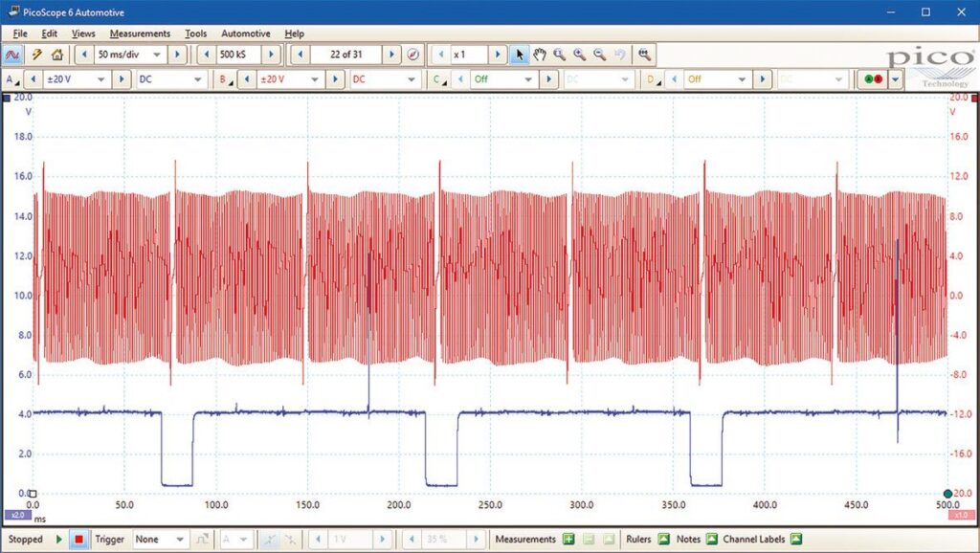Activate the hand pan tool

click(x=540, y=54)
